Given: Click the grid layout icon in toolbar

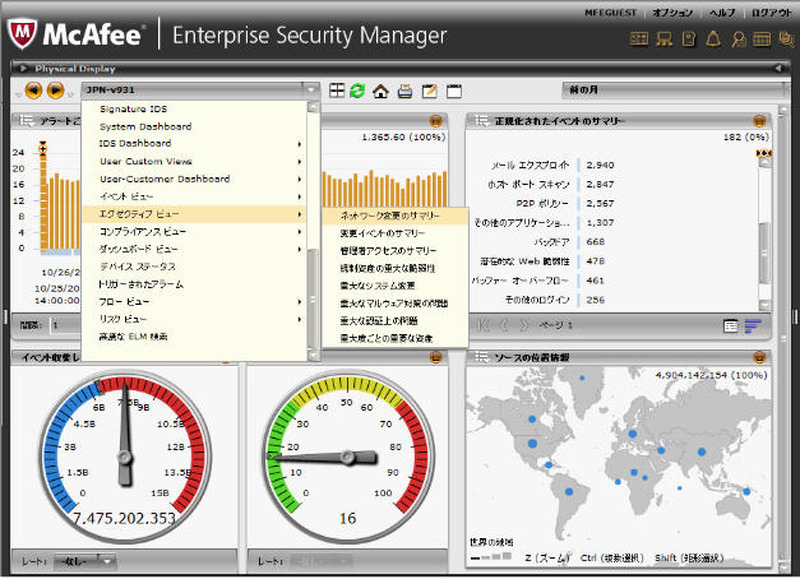Looking at the screenshot, I should [337, 91].
